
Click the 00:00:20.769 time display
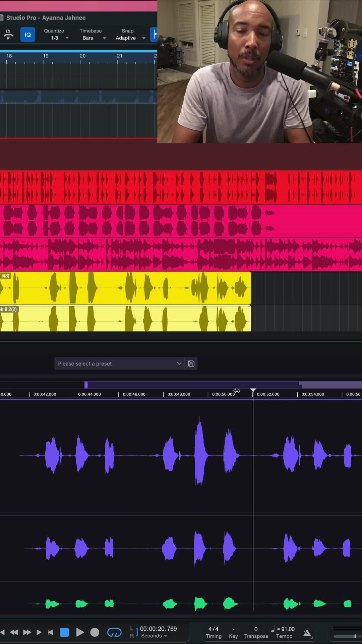[158, 629]
